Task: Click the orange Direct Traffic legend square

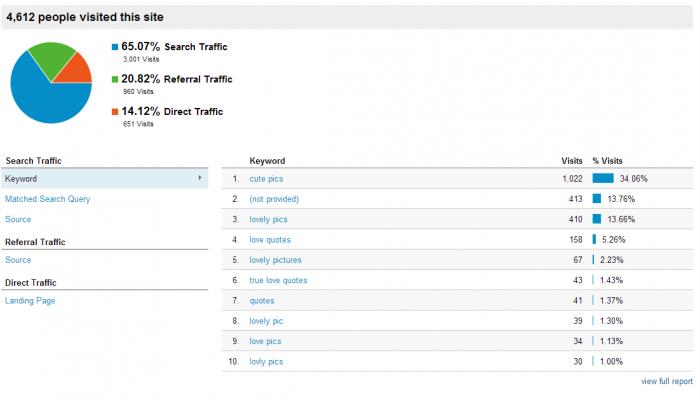Action: coord(115,112)
